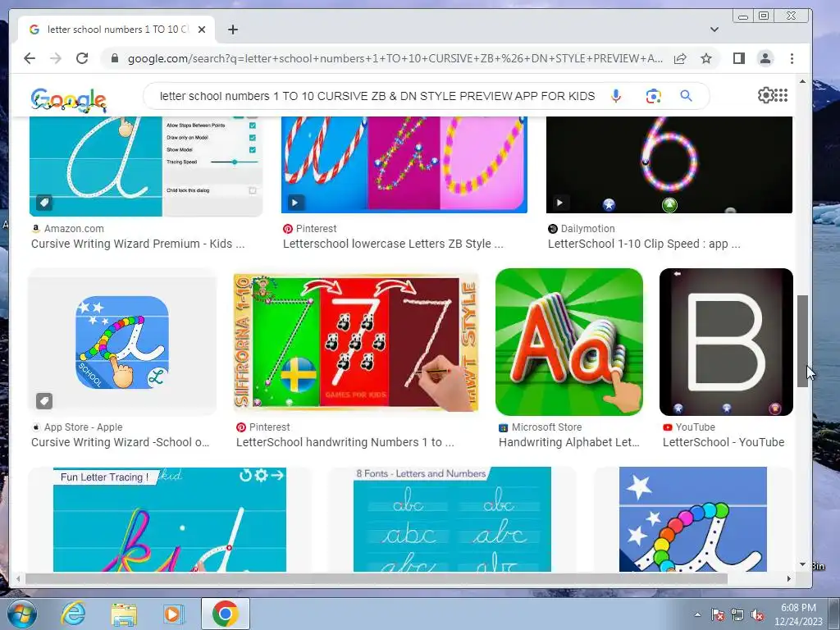Click the horizontal scrollbar left arrow
The height and width of the screenshot is (630, 840).
click(19, 578)
